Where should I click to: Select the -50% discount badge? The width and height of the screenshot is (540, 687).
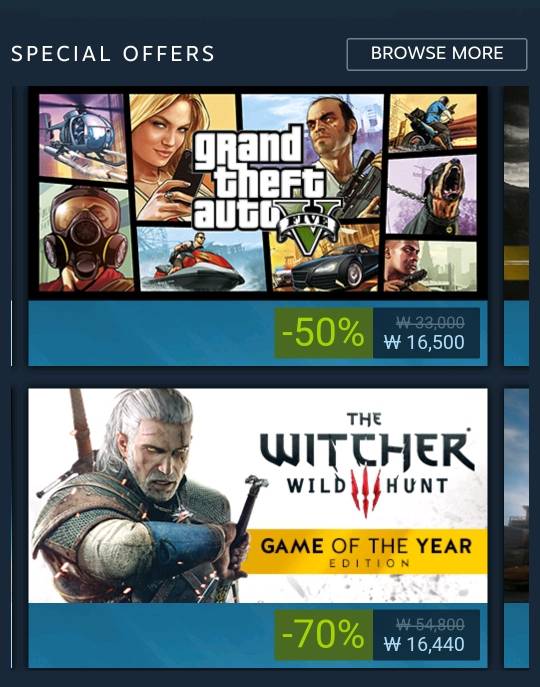coord(323,333)
